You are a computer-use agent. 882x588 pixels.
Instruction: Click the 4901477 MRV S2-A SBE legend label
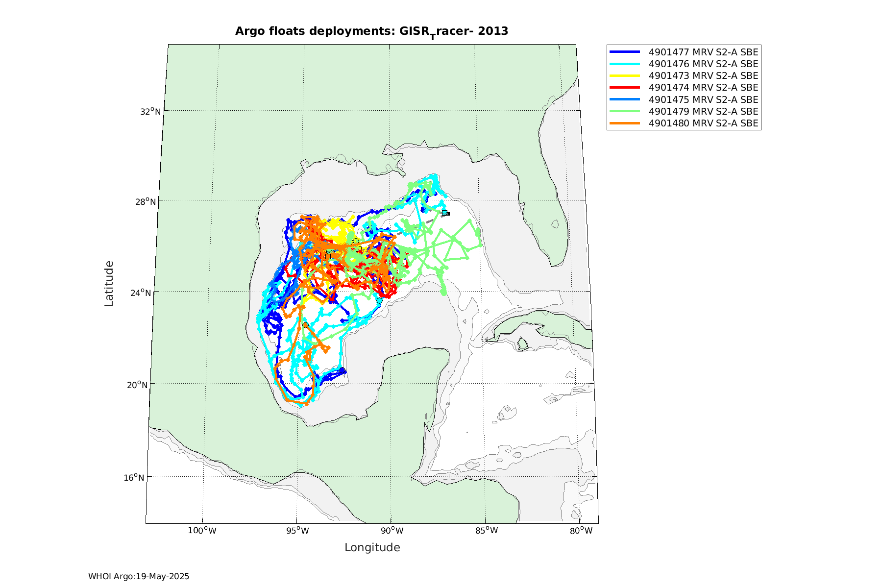[x=703, y=52]
